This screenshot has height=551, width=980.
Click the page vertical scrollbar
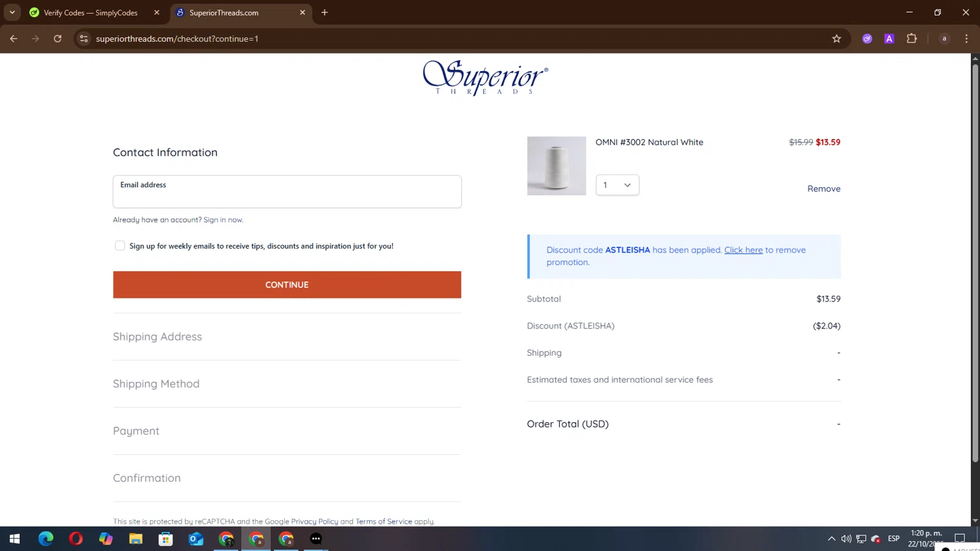tap(975, 263)
